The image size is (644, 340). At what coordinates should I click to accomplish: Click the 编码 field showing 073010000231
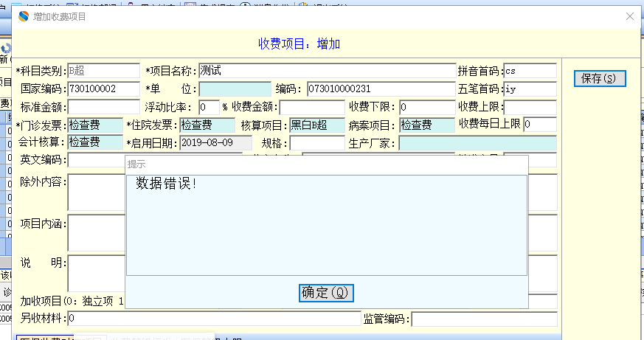coord(381,89)
